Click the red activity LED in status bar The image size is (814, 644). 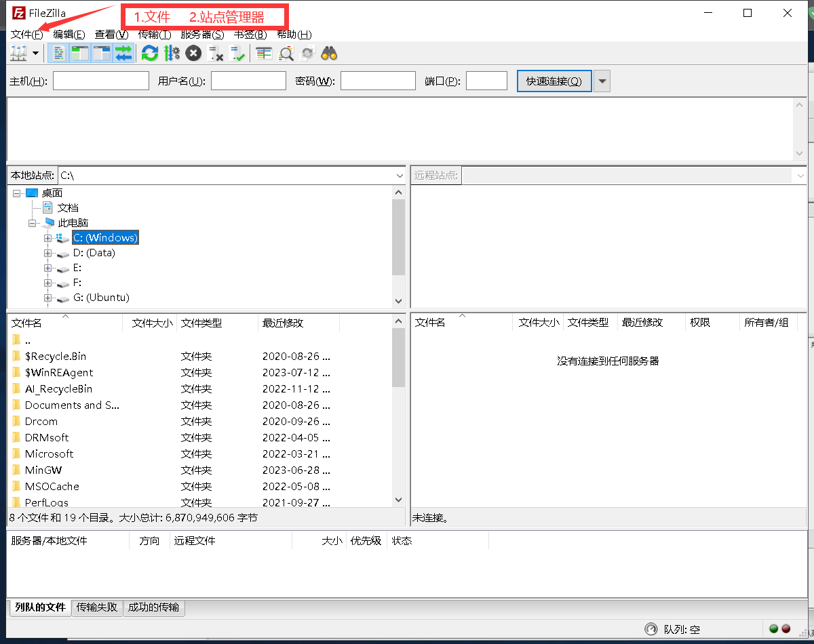(x=786, y=629)
